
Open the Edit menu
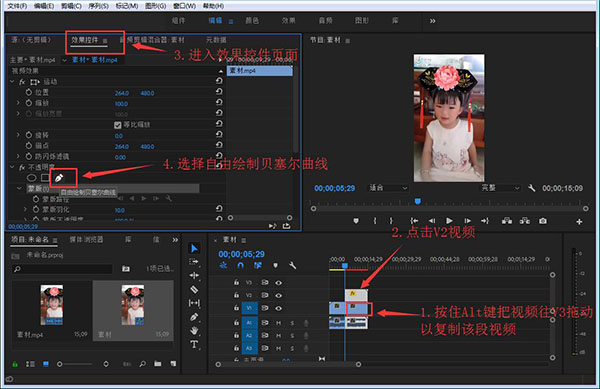[44, 6]
